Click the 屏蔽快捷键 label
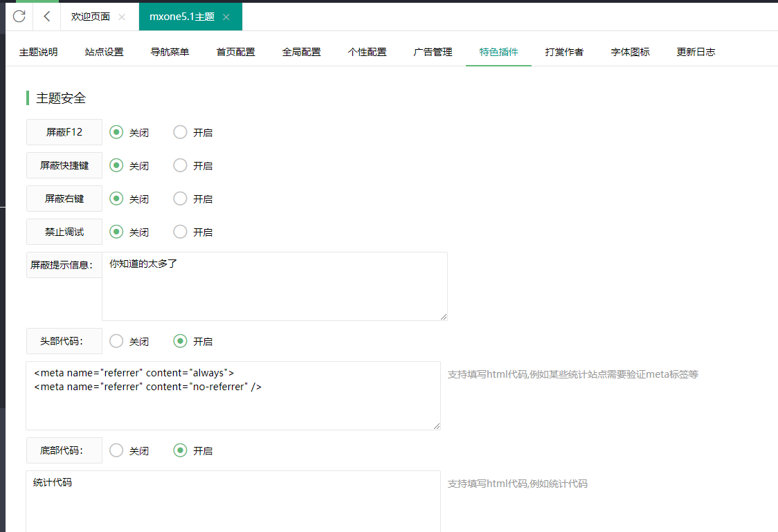 click(64, 165)
